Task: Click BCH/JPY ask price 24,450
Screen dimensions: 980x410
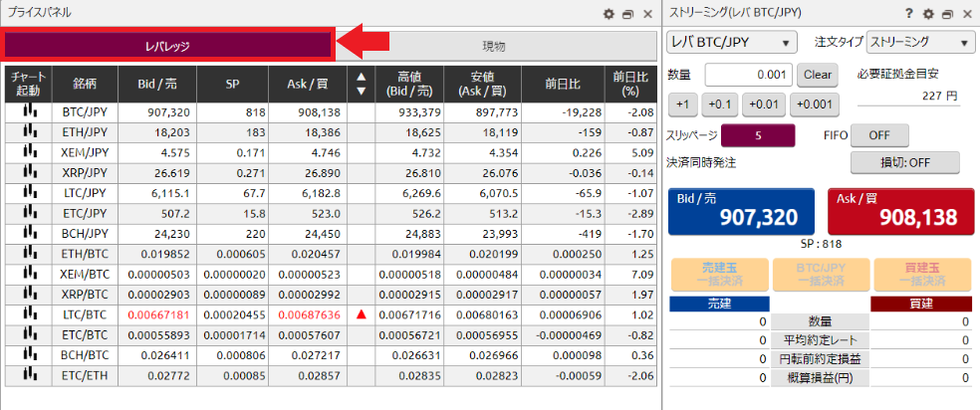Action: 308,234
